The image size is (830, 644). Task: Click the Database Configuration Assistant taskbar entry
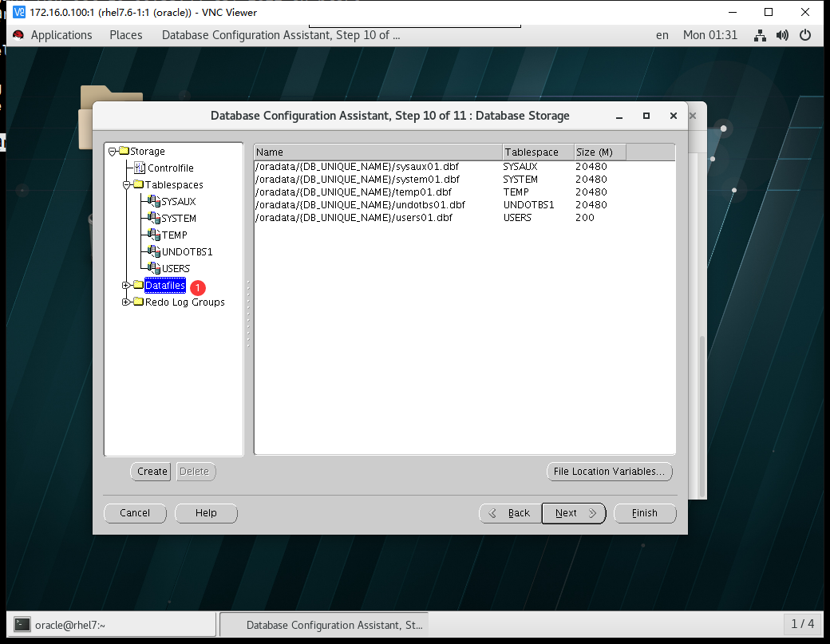point(324,625)
